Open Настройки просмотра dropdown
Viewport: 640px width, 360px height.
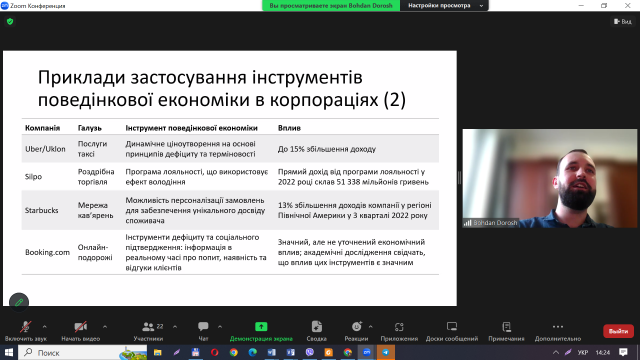(x=444, y=6)
